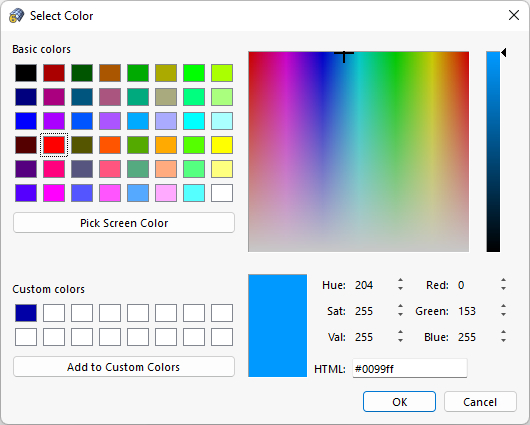Click the brightness value slider bar

click(493, 151)
